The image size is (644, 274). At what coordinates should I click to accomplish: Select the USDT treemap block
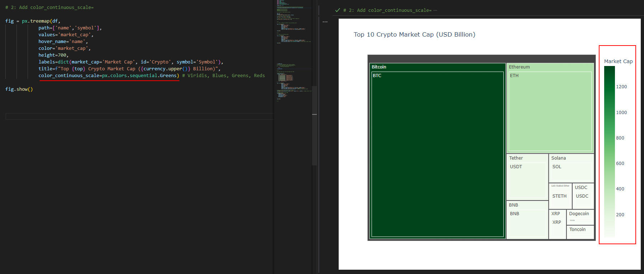click(527, 181)
